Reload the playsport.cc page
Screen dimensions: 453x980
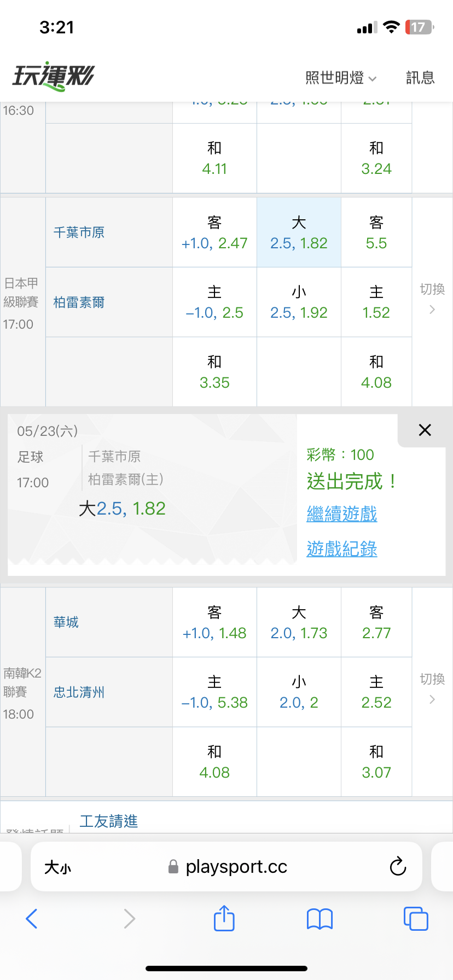(398, 867)
